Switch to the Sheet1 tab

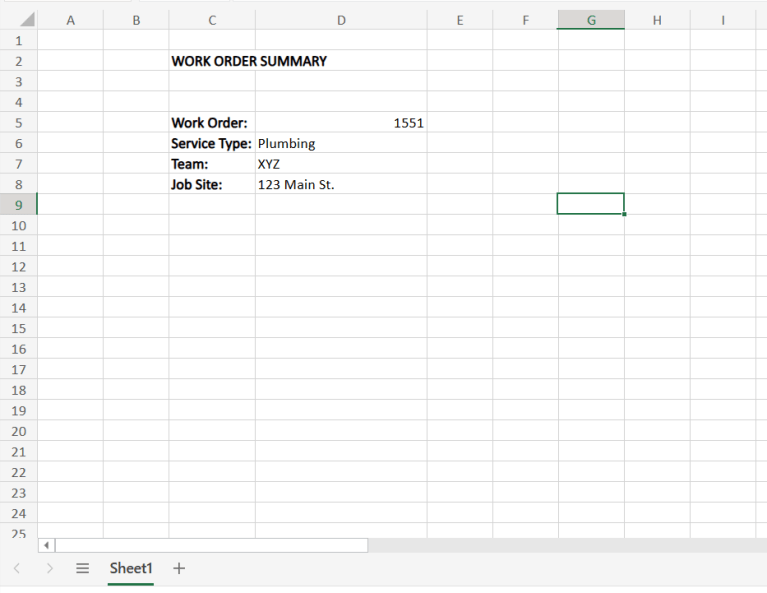click(131, 568)
